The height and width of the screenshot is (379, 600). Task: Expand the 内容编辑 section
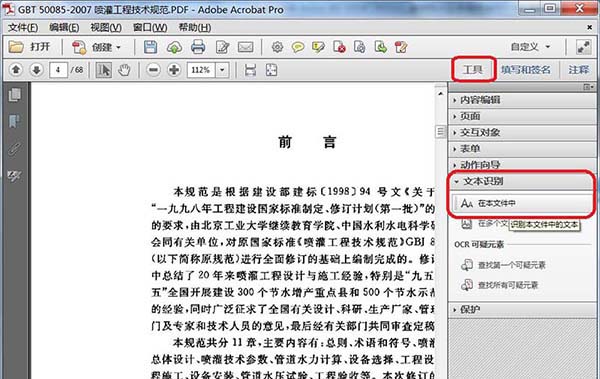pyautogui.click(x=522, y=100)
